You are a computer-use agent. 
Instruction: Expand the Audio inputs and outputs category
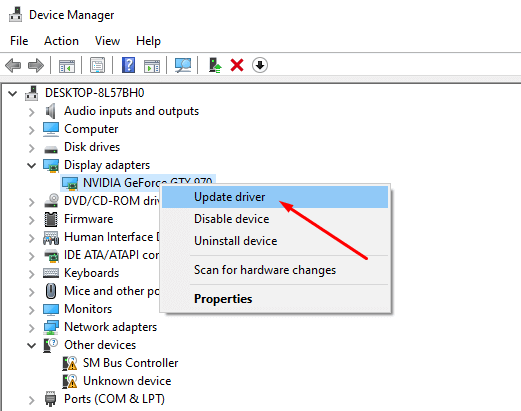tap(32, 112)
